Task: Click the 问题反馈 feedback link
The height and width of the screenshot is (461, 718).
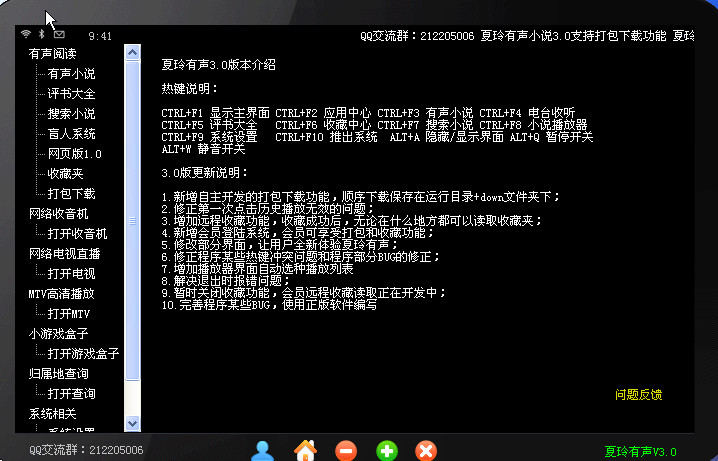Action: [638, 395]
